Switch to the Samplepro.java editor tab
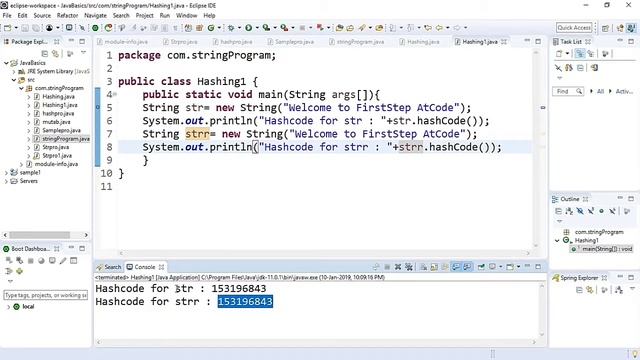Screen dimensions: 640x360 pos(291,42)
